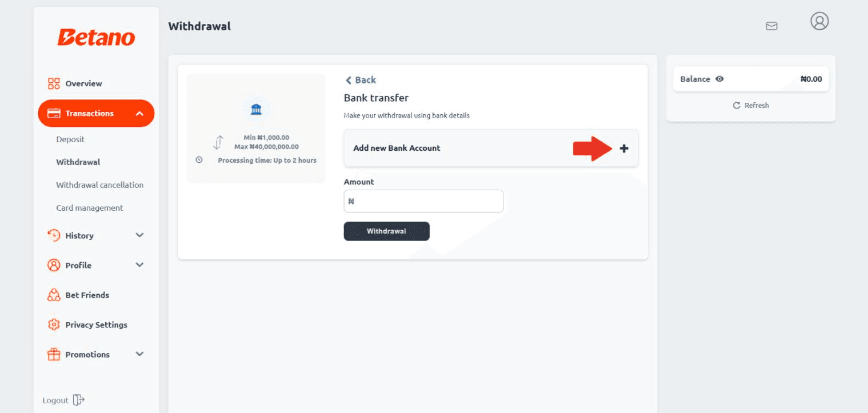
Task: Go back using the Back link
Action: click(361, 80)
